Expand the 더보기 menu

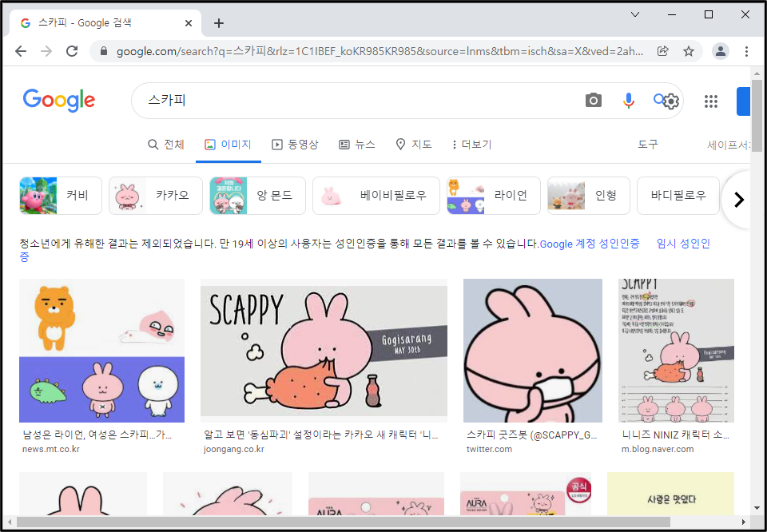(x=472, y=145)
